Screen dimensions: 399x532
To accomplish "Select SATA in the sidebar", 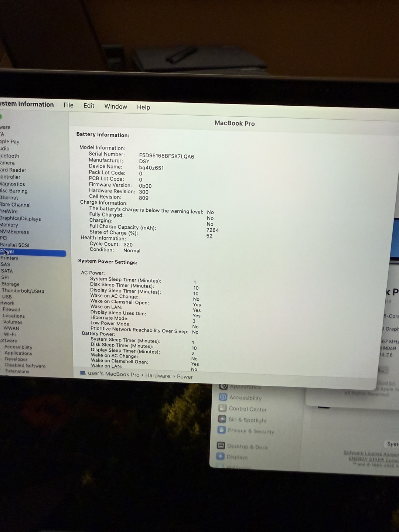I will point(7,271).
